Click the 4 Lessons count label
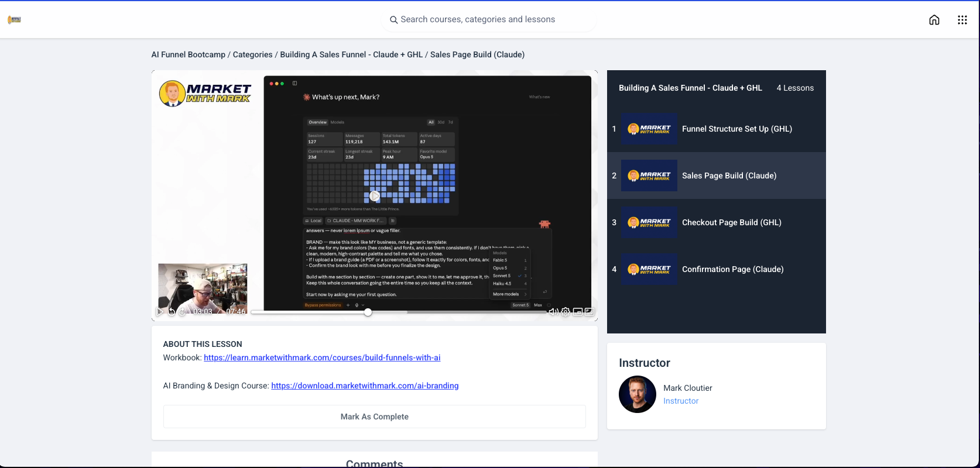The width and height of the screenshot is (980, 468). 795,88
